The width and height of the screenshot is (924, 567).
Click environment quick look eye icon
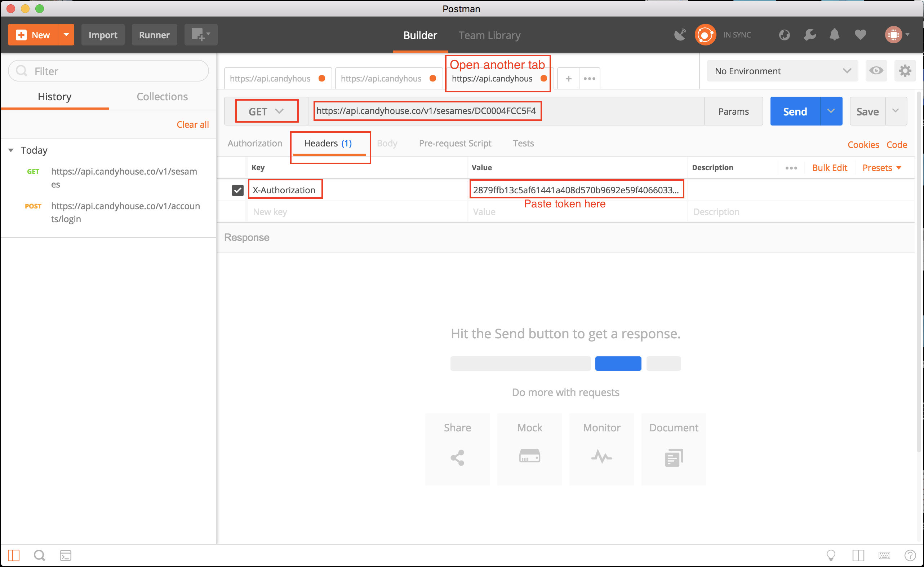tap(876, 71)
